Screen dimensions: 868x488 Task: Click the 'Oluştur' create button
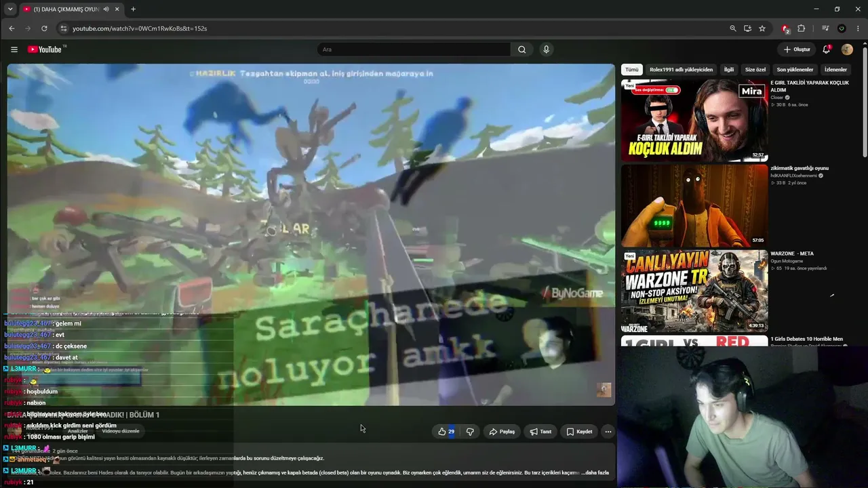[x=797, y=49]
